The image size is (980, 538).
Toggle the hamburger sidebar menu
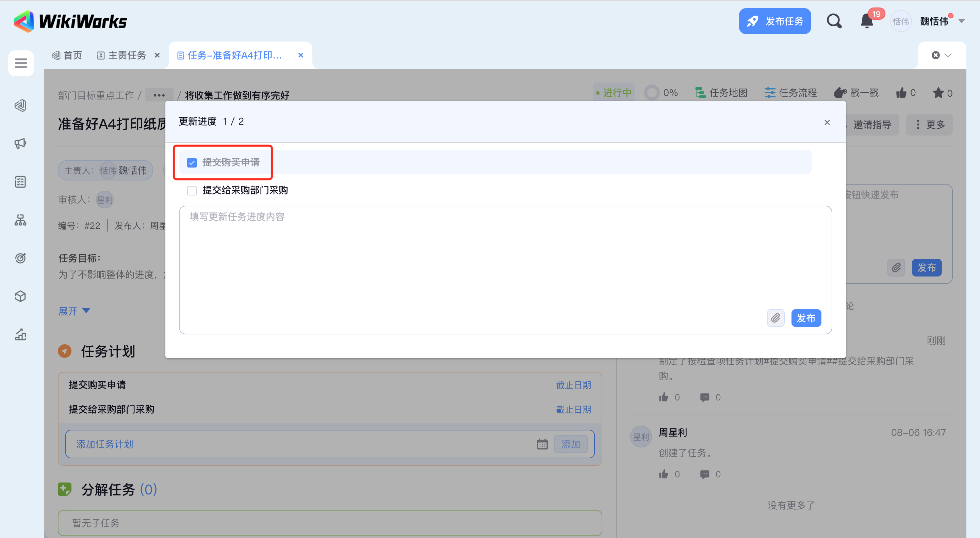[21, 63]
